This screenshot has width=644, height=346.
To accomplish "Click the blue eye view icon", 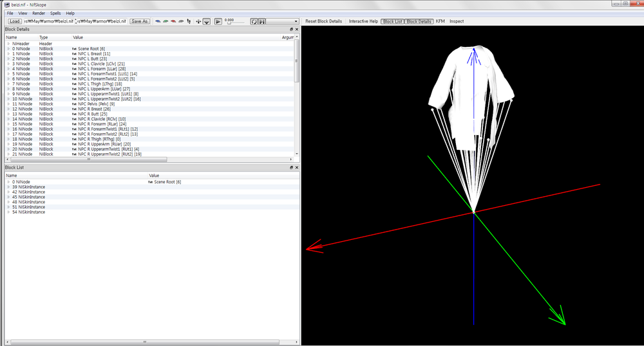I will (158, 21).
